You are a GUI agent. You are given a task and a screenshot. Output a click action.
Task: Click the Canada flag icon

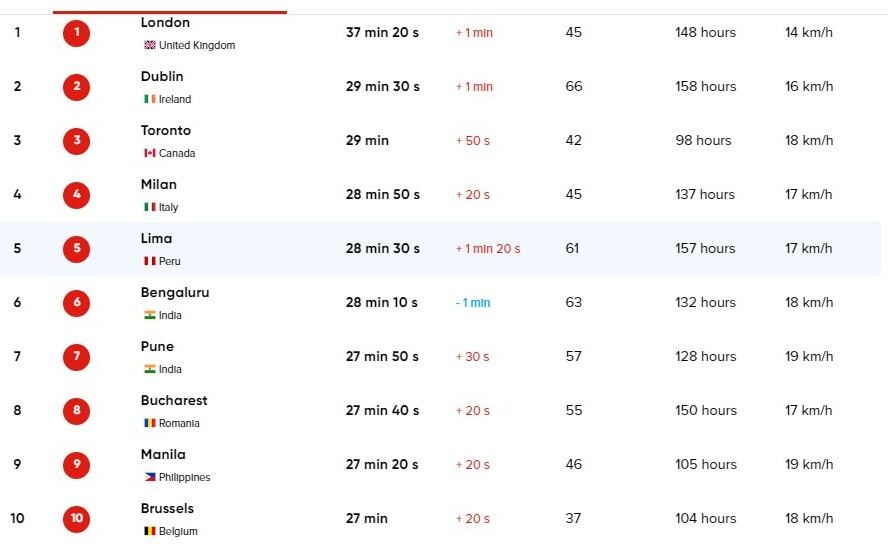click(x=150, y=154)
